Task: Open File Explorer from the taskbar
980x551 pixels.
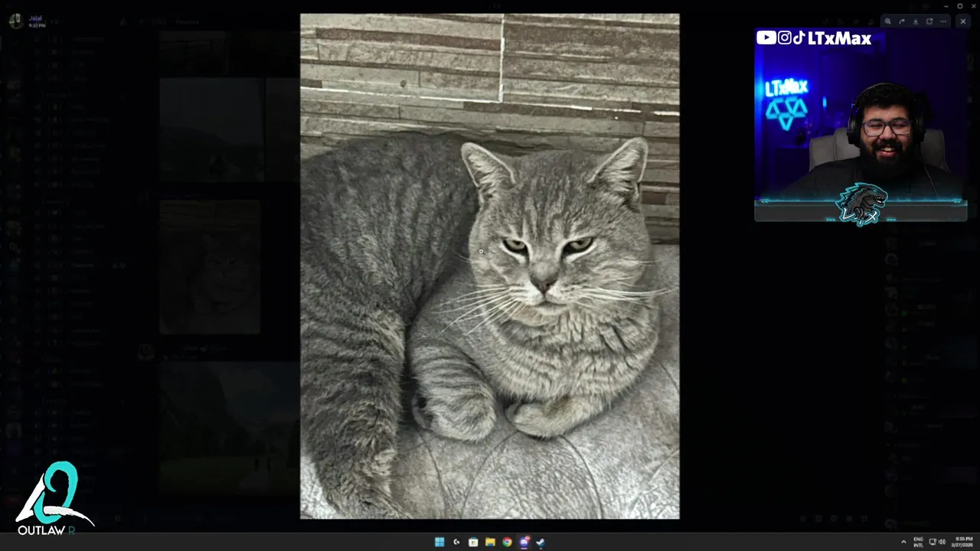Action: [x=490, y=542]
